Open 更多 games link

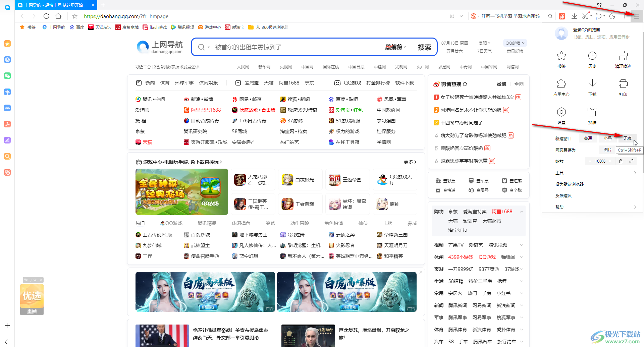pyautogui.click(x=410, y=162)
